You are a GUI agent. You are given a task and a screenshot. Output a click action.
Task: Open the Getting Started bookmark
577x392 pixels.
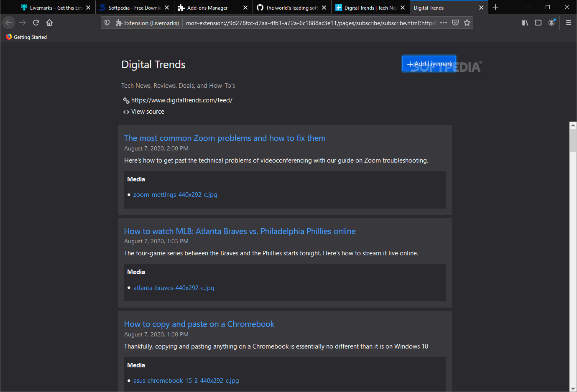coord(26,37)
